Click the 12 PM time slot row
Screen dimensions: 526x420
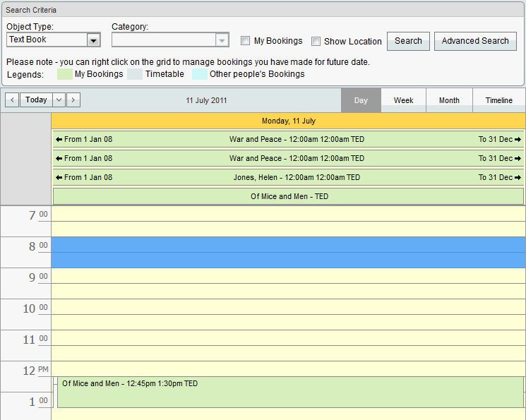[289, 368]
